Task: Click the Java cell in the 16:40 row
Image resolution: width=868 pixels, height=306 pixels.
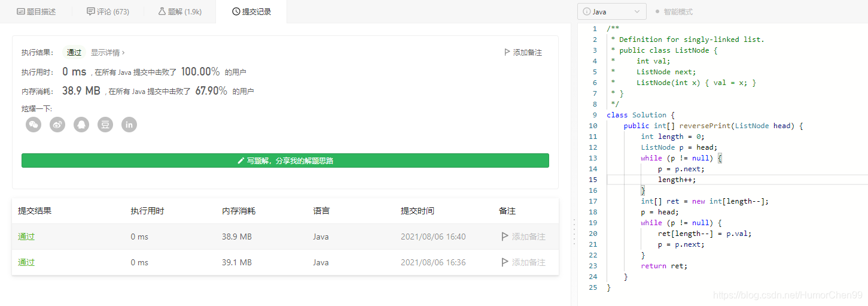Action: tap(321, 237)
